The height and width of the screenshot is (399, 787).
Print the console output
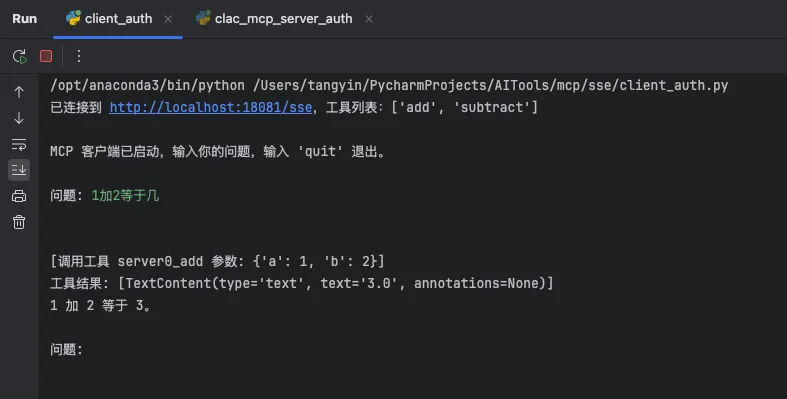click(19, 196)
